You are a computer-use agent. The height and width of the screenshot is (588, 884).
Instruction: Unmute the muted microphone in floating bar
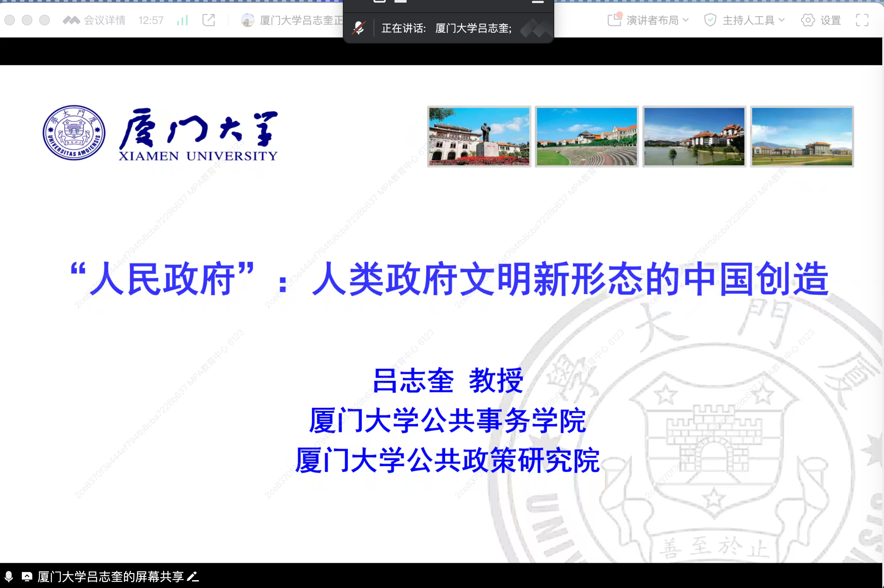tap(359, 28)
